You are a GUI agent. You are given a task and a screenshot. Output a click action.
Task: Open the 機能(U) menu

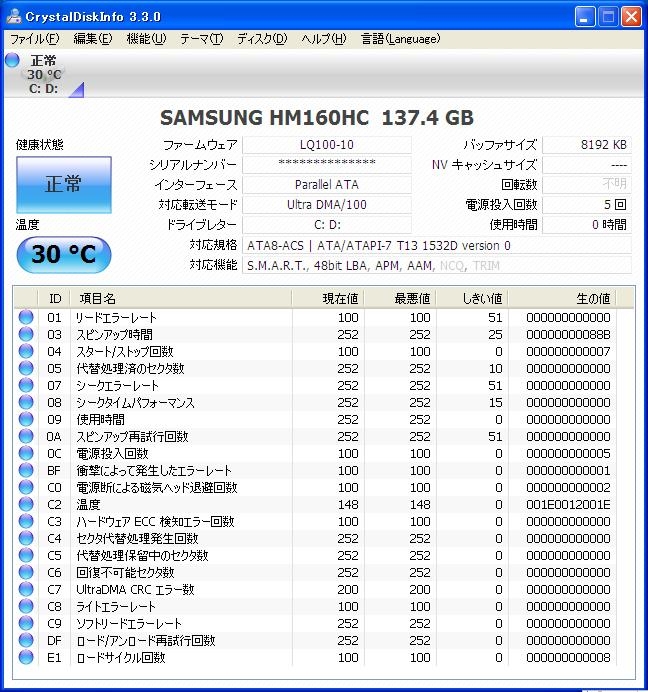tap(146, 39)
